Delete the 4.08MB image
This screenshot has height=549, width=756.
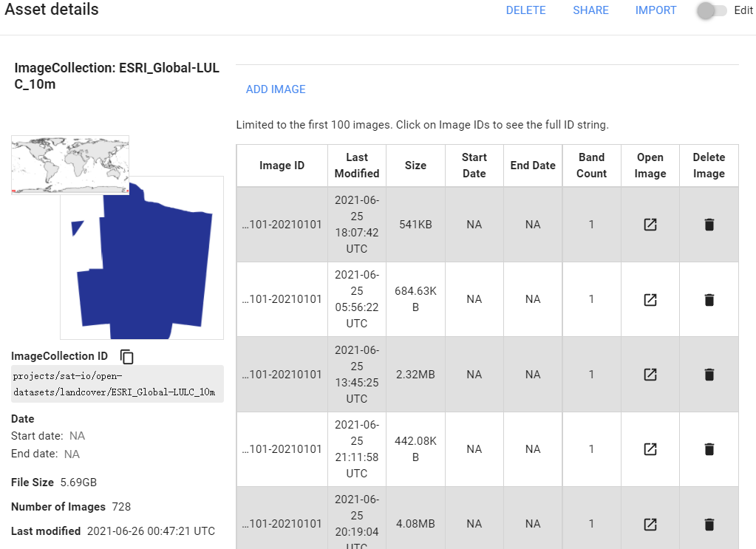pyautogui.click(x=709, y=524)
